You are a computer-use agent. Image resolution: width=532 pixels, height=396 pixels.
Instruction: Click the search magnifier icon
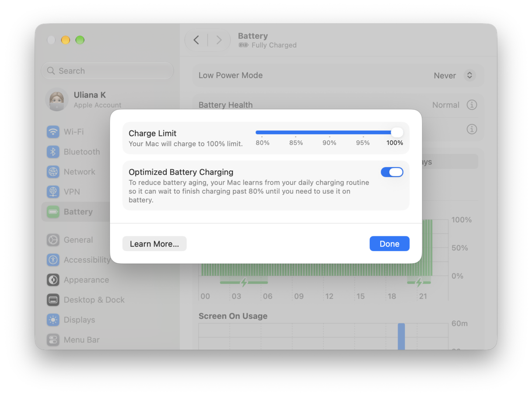tap(51, 71)
